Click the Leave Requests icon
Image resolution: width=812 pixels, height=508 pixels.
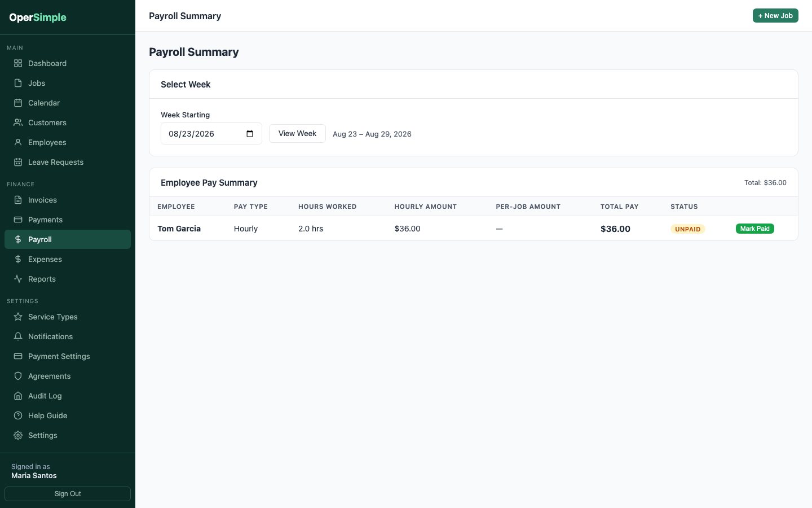tap(18, 162)
